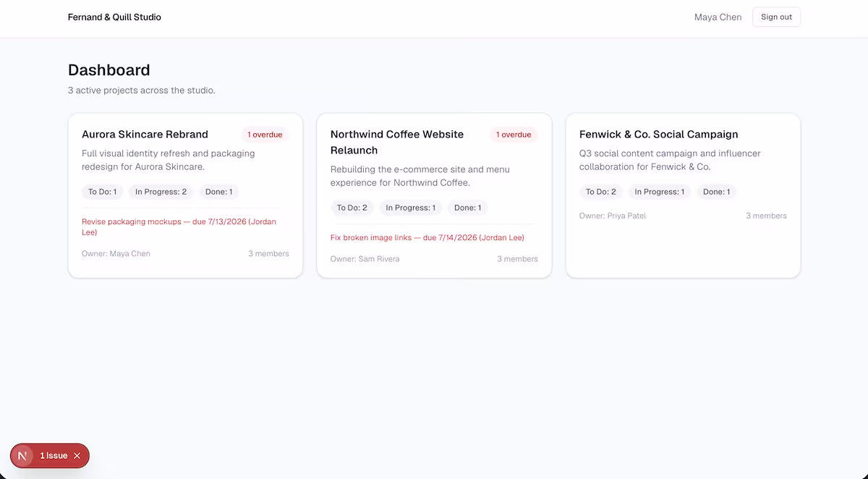868x479 pixels.
Task: Click 3 members on Fenwick & Co. card
Action: [x=766, y=216]
